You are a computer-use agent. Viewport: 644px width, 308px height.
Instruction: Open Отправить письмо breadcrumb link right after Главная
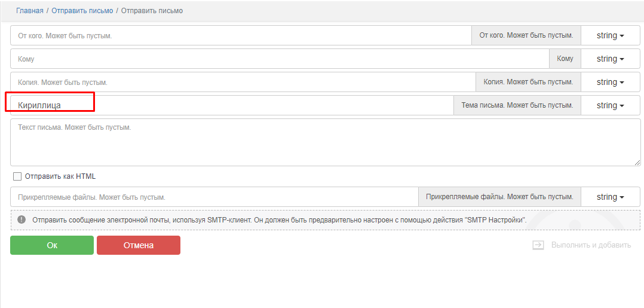tap(82, 11)
